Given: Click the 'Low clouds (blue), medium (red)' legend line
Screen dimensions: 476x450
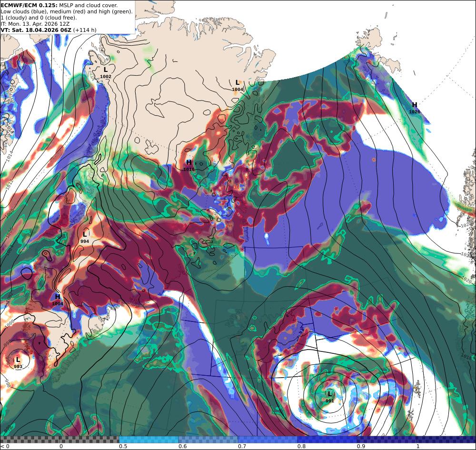Looking at the screenshot, I should coord(67,11).
